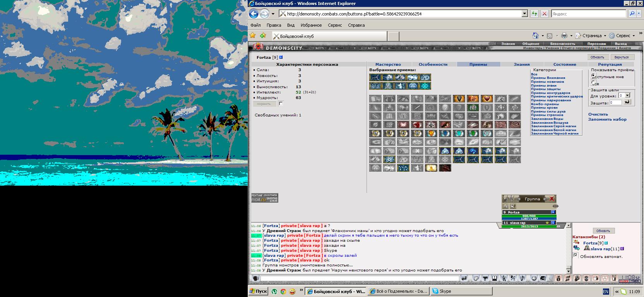Click the Print icon in IE toolbar
The image size is (644, 297).
click(x=564, y=36)
